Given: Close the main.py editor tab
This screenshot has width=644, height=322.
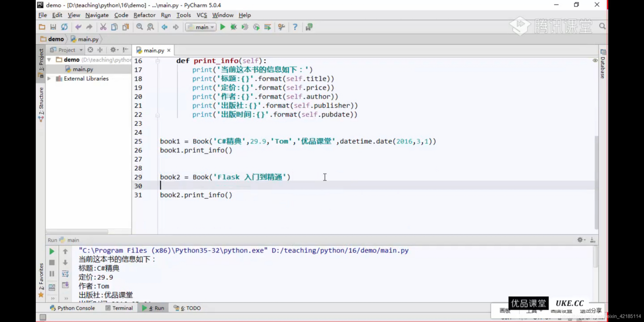Looking at the screenshot, I should [x=169, y=50].
